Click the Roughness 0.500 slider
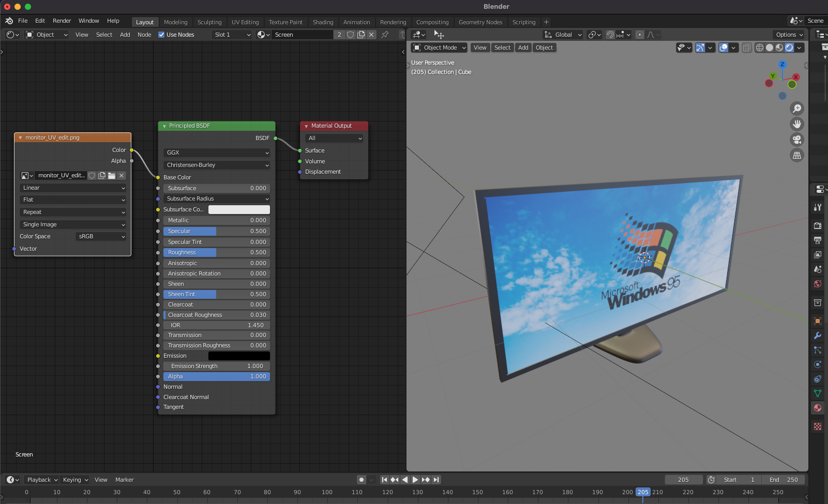Image resolution: width=828 pixels, height=504 pixels. (x=217, y=252)
